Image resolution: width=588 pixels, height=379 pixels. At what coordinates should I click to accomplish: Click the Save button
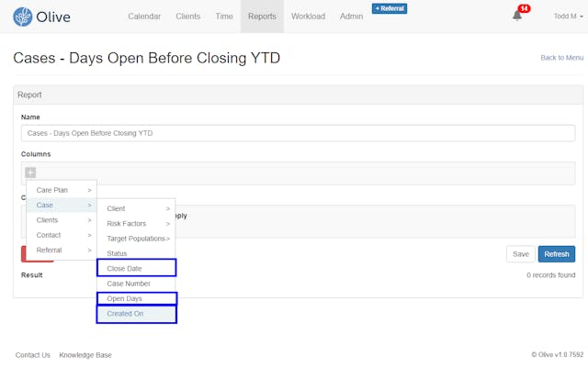click(x=521, y=254)
